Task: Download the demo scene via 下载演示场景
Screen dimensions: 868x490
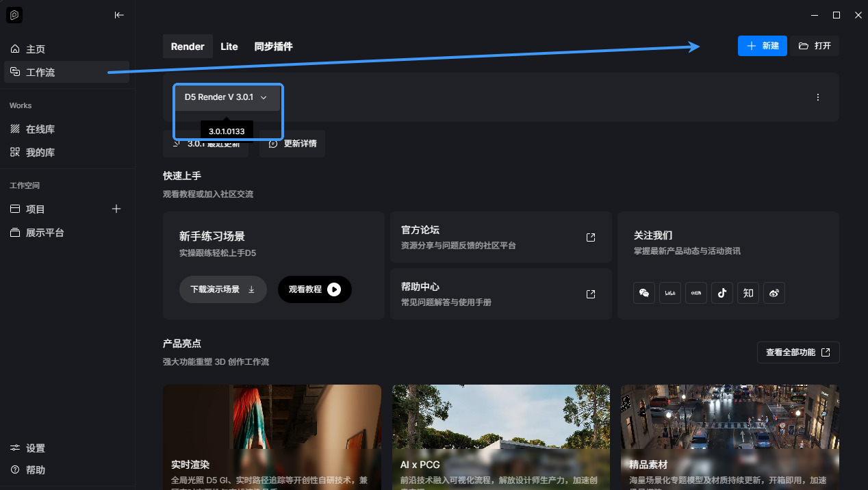Action: 222,289
